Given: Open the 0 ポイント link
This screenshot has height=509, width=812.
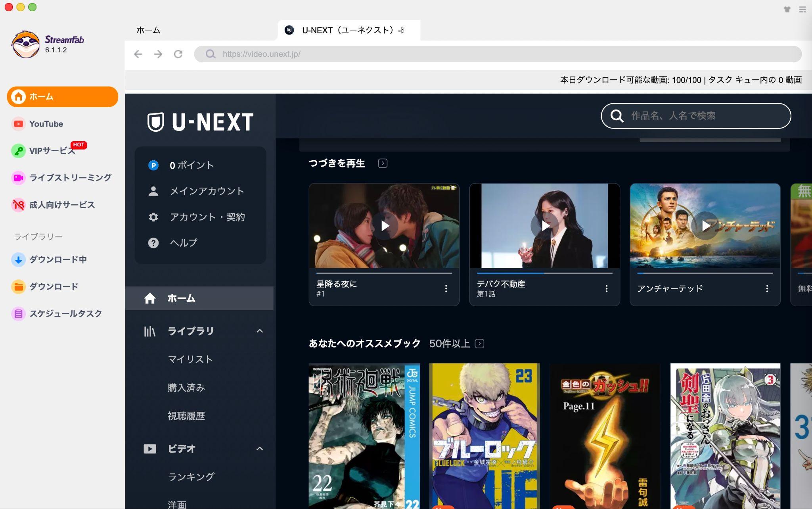Looking at the screenshot, I should pos(192,165).
